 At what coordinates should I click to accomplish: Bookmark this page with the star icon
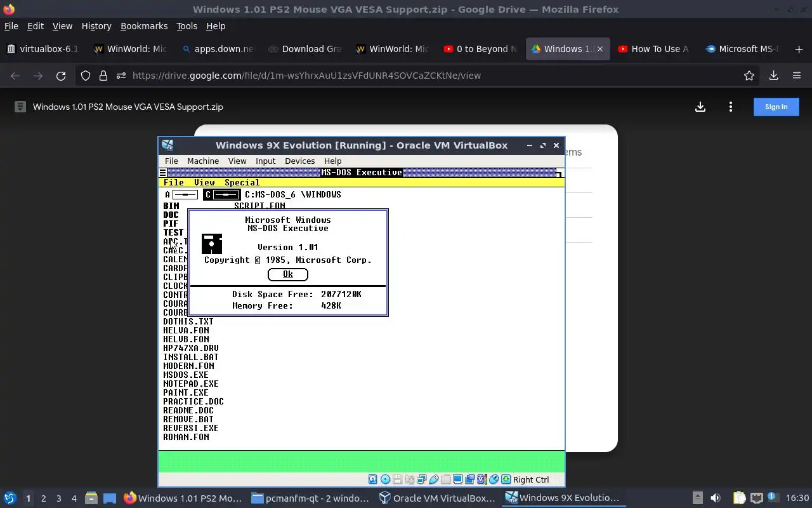[x=749, y=76]
